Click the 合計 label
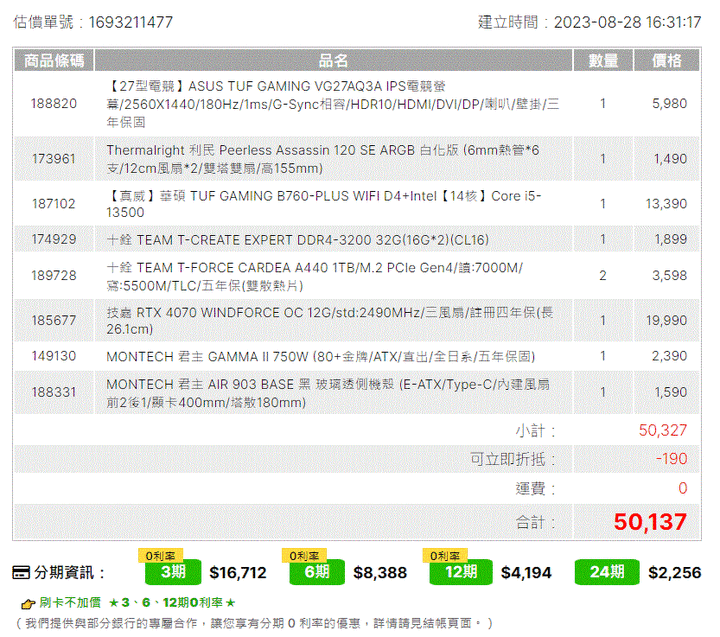This screenshot has height=637, width=720. pyautogui.click(x=535, y=523)
